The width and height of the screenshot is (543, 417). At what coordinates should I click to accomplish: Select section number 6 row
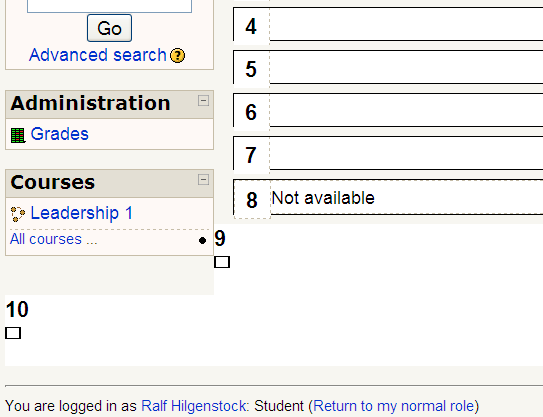(388, 110)
